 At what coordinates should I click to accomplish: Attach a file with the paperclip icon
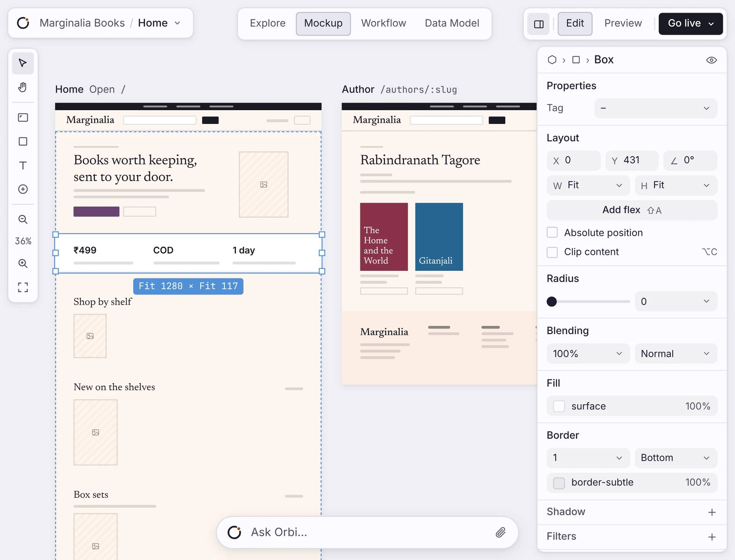point(501,532)
